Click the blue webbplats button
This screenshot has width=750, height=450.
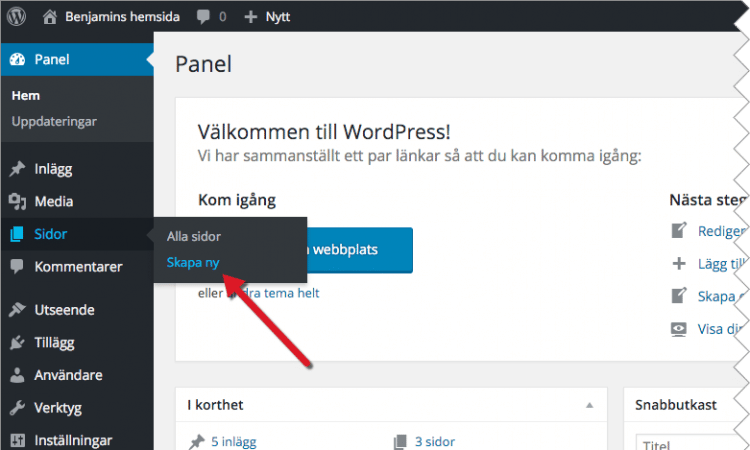tap(360, 250)
